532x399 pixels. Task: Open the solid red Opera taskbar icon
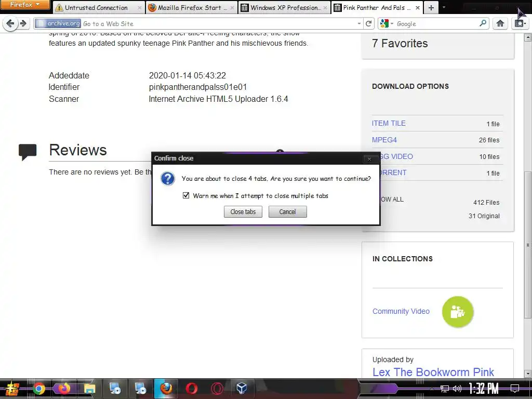pyautogui.click(x=192, y=389)
